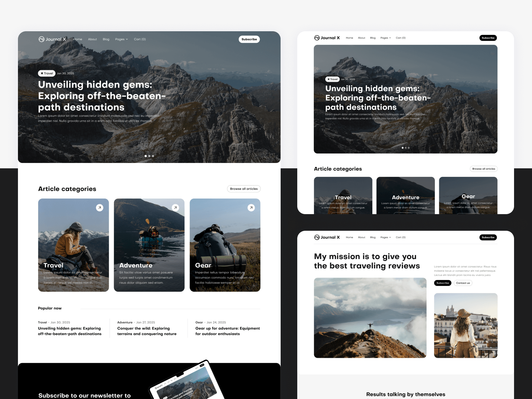Expand Pages dropdown in left mockup nav

(121, 39)
